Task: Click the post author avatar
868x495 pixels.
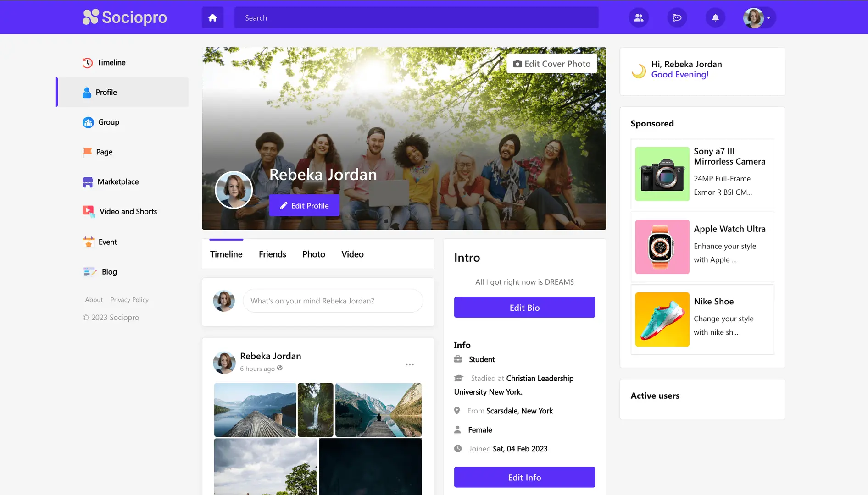Action: (x=224, y=363)
